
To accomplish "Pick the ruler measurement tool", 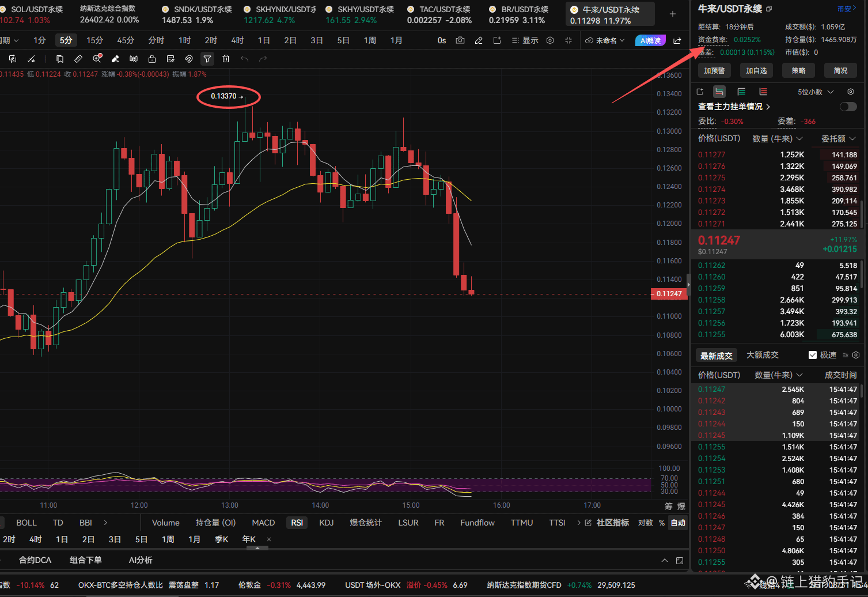I will (x=78, y=59).
